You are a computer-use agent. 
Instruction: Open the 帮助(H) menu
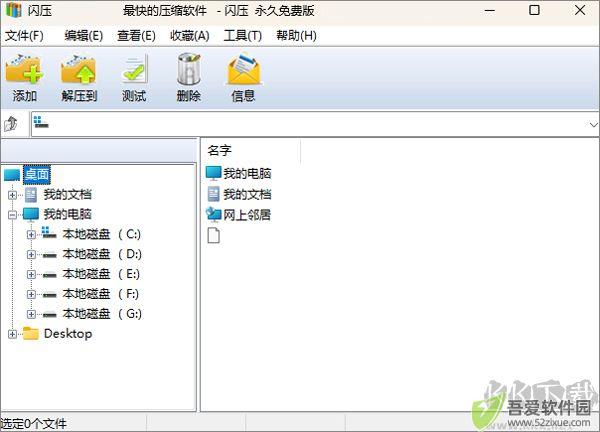pyautogui.click(x=296, y=36)
